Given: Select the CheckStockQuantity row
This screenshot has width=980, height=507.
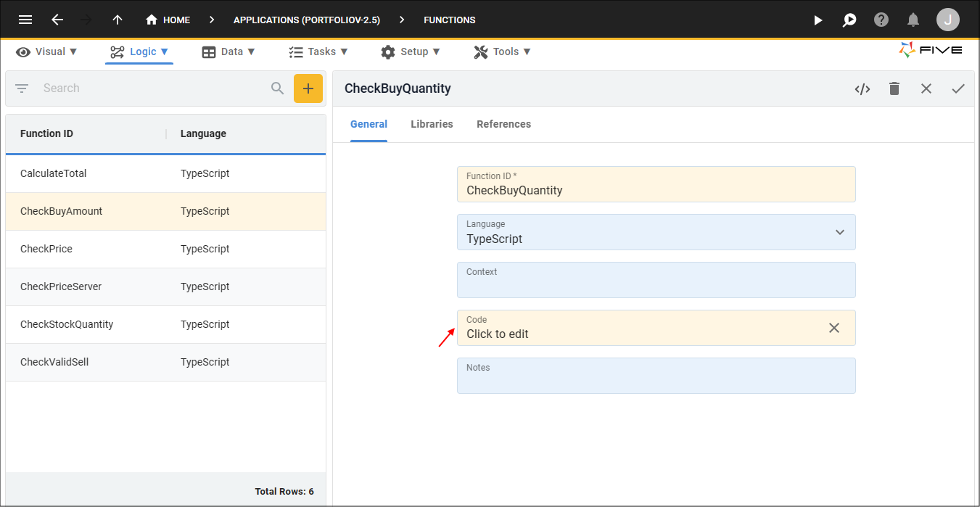Looking at the screenshot, I should click(x=165, y=324).
